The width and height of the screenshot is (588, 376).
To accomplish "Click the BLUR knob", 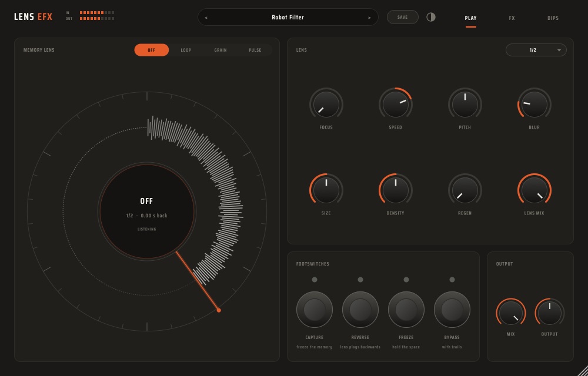I will (x=534, y=105).
